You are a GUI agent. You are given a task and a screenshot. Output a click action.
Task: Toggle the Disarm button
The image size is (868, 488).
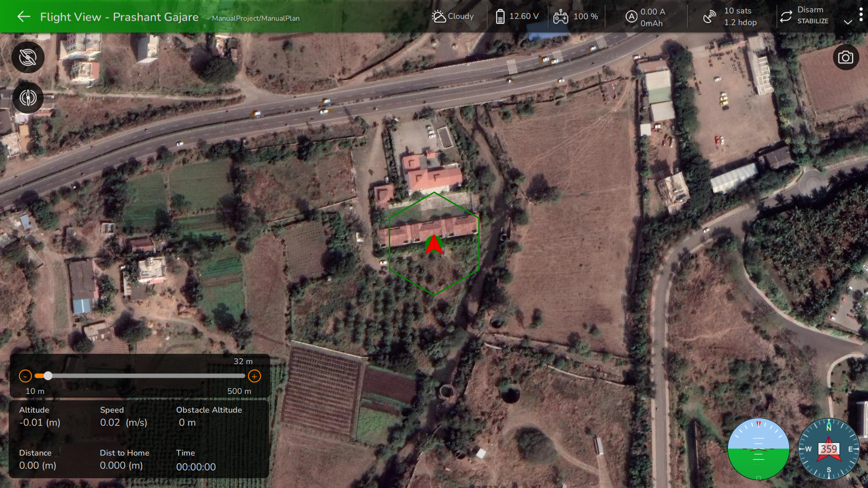810,10
